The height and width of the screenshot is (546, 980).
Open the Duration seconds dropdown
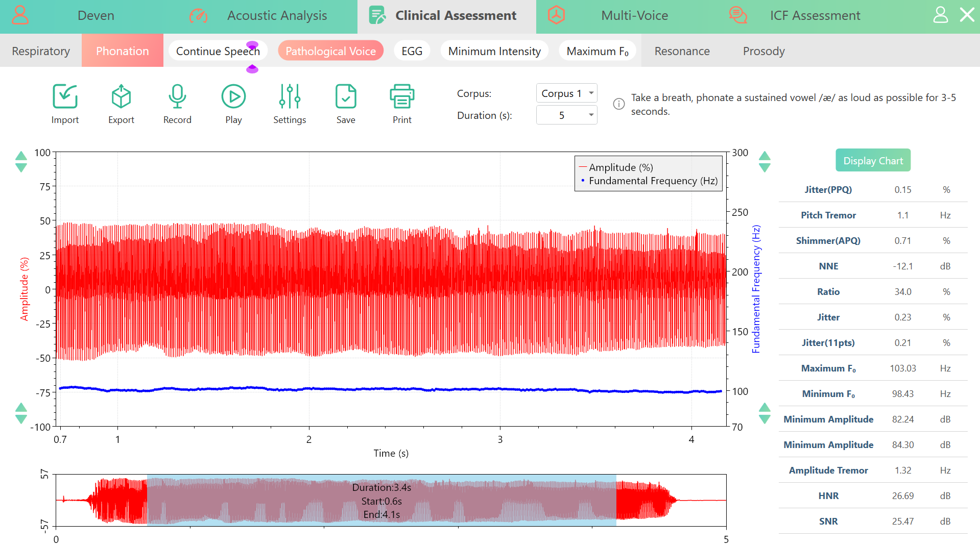(x=566, y=115)
